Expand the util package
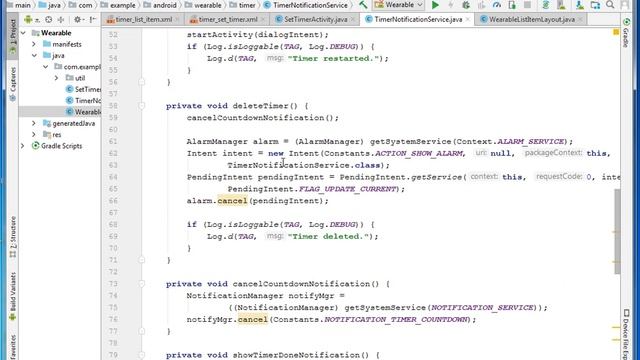The height and width of the screenshot is (360, 640). pyautogui.click(x=57, y=78)
